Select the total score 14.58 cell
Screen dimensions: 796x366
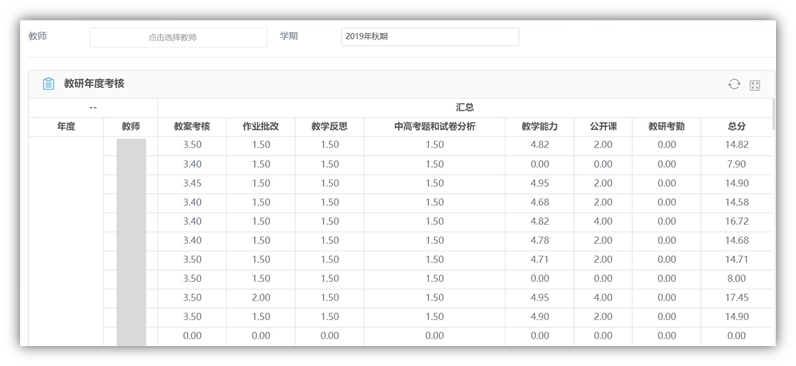[x=737, y=202]
